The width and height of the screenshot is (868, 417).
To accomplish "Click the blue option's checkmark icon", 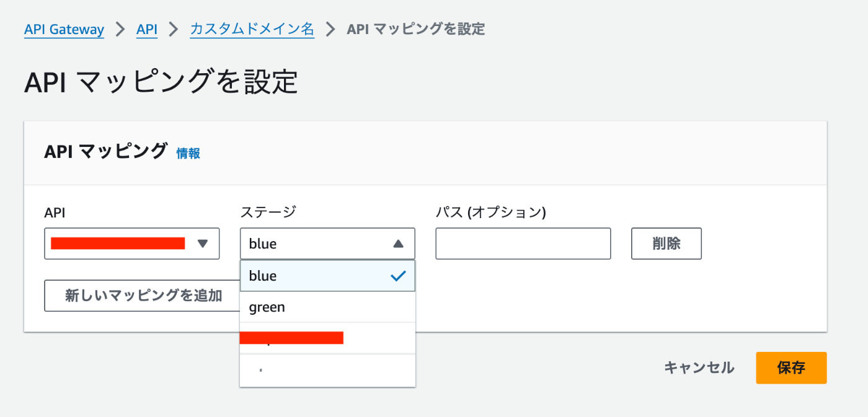I will [398, 276].
